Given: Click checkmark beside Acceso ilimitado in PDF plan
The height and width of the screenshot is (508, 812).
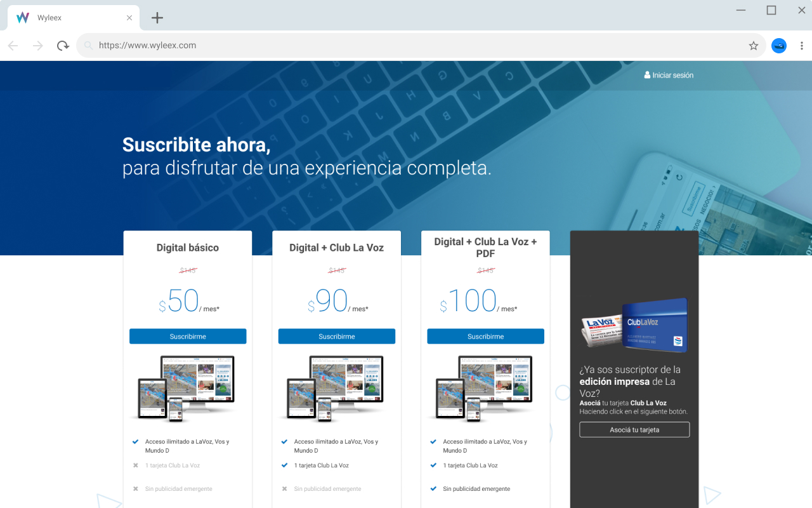Looking at the screenshot, I should [433, 441].
